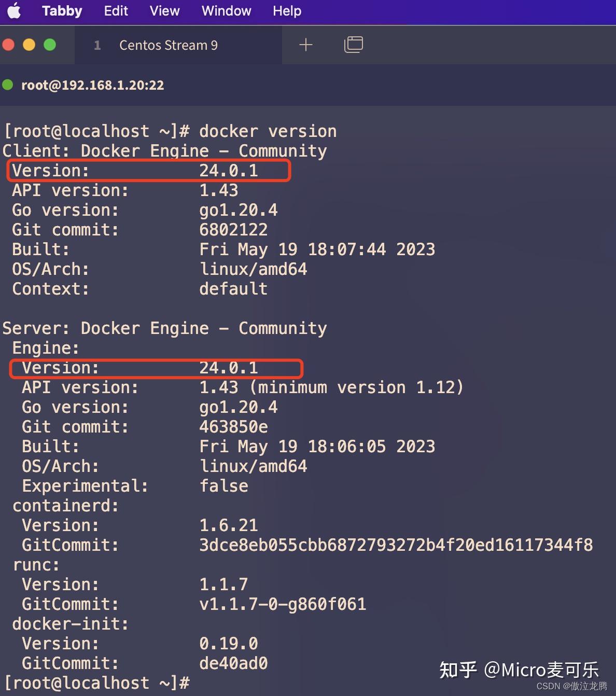
Task: Open the View menu
Action: [164, 11]
